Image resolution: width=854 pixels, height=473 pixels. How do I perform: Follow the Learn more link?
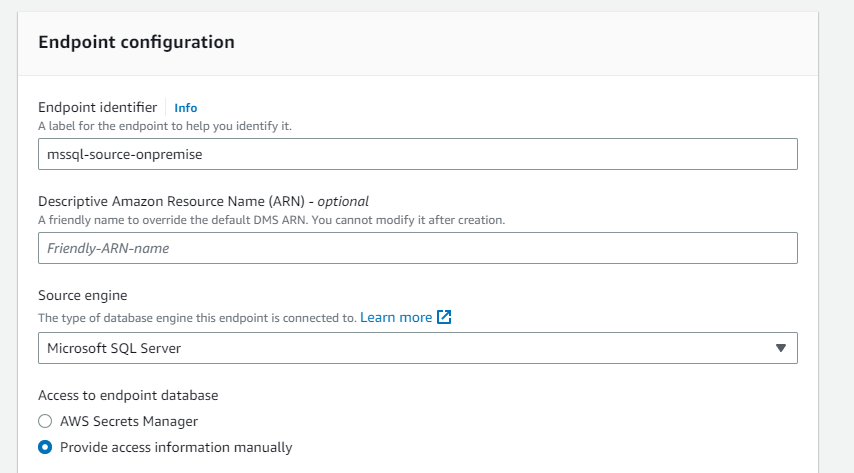tap(396, 317)
